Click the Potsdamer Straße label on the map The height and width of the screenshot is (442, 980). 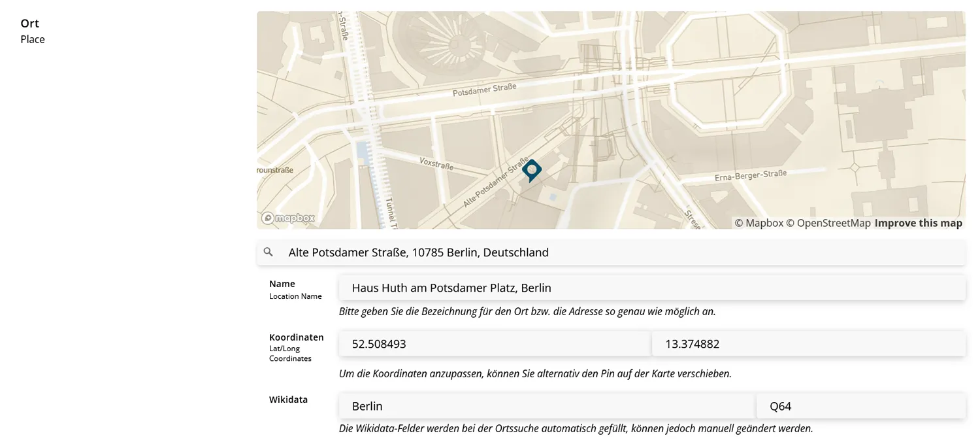click(484, 90)
